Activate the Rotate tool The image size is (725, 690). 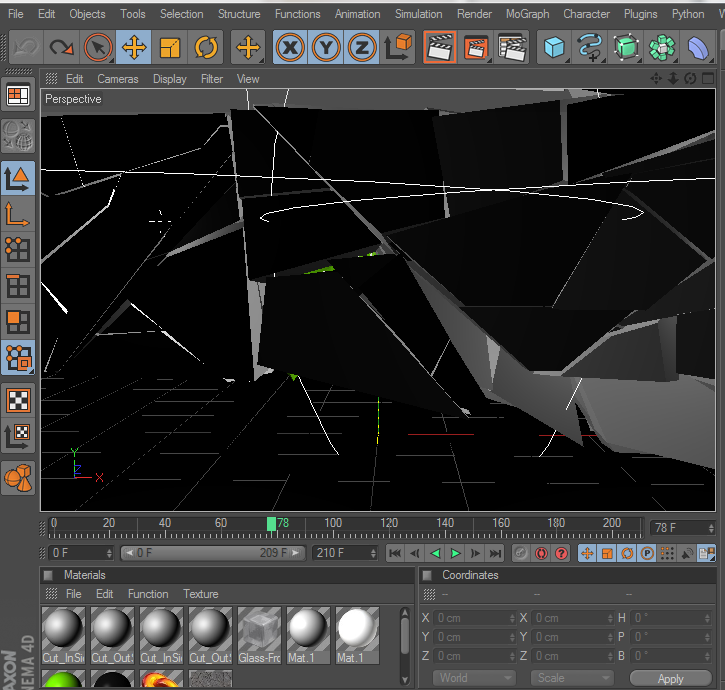pos(206,47)
